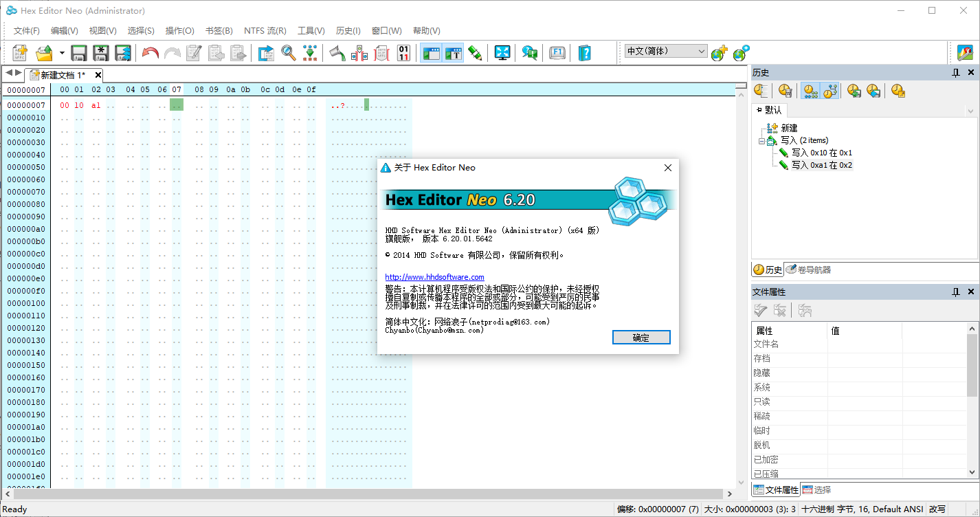980x517 pixels.
Task: Open the 文件(F) menu
Action: pyautogui.click(x=27, y=31)
